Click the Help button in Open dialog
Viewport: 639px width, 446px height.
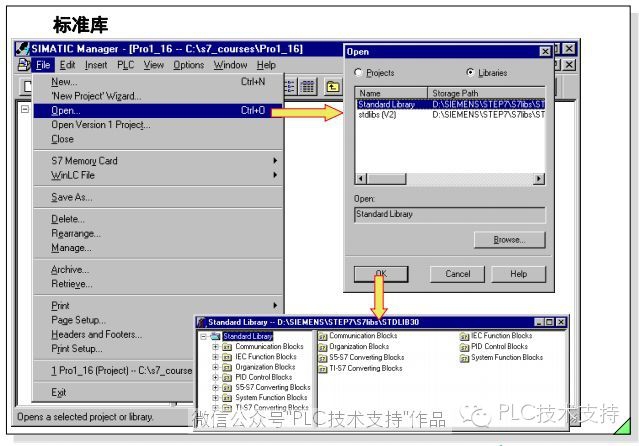click(518, 274)
